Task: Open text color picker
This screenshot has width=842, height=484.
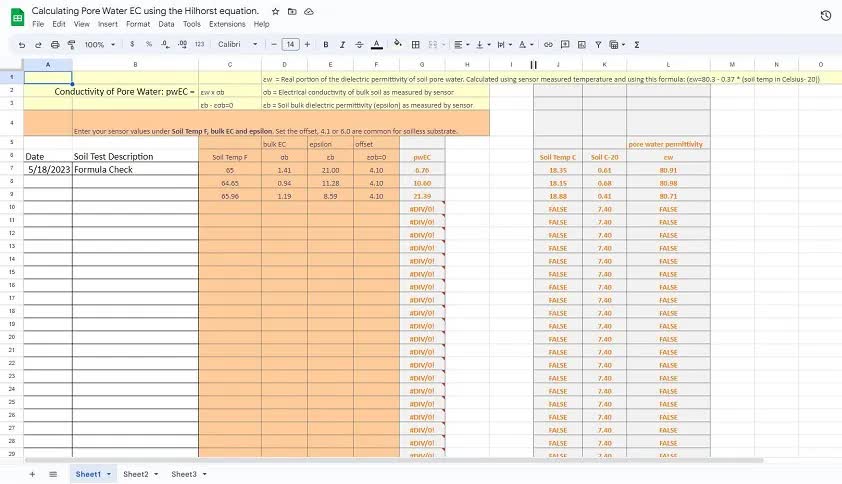Action: click(377, 45)
